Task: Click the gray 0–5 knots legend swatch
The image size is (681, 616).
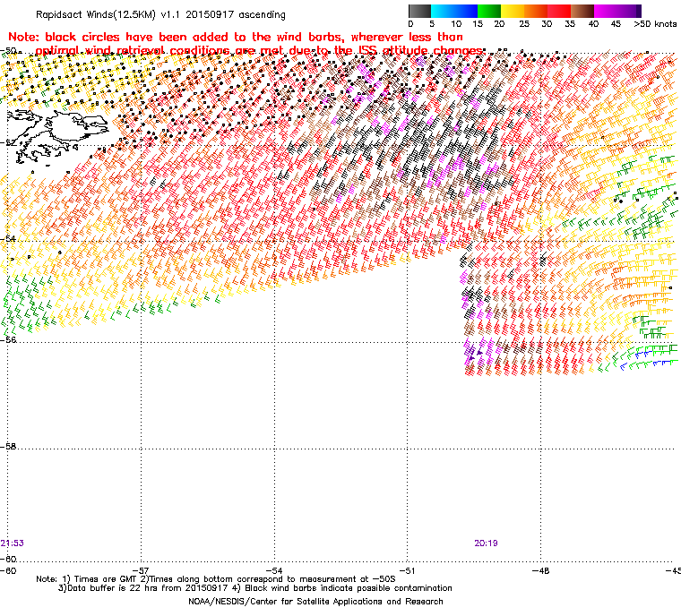Action: (x=420, y=11)
